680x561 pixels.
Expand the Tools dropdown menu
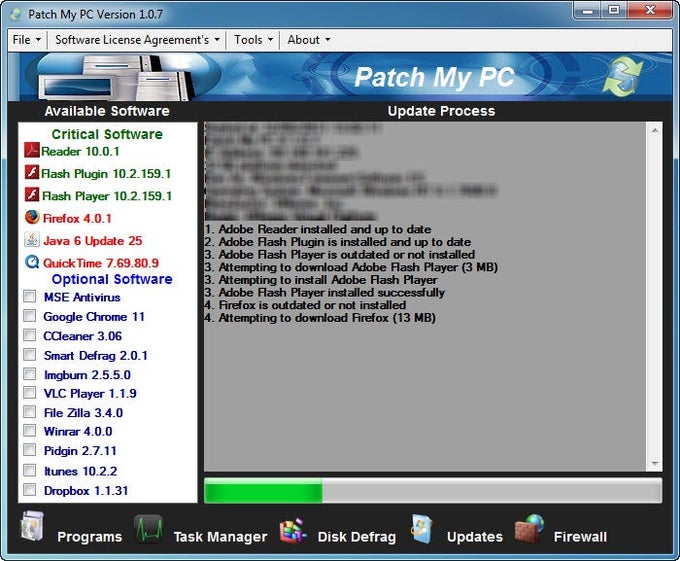pos(252,40)
